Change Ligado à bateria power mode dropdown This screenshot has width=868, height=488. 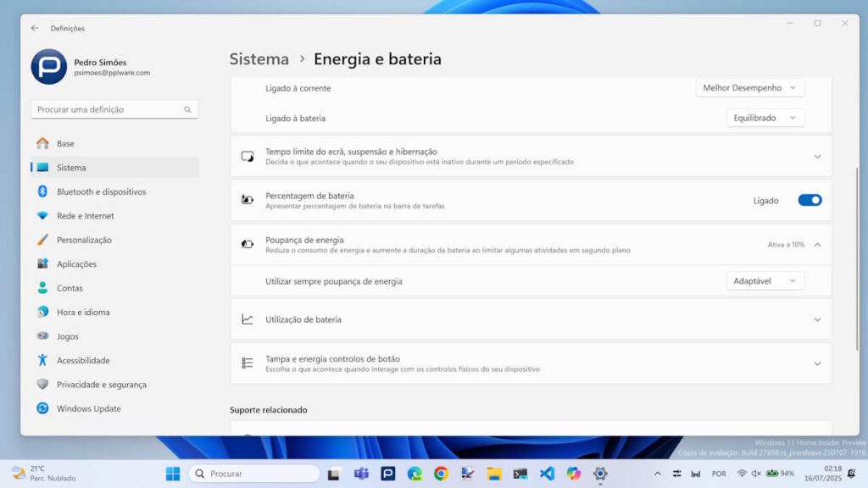click(x=765, y=118)
